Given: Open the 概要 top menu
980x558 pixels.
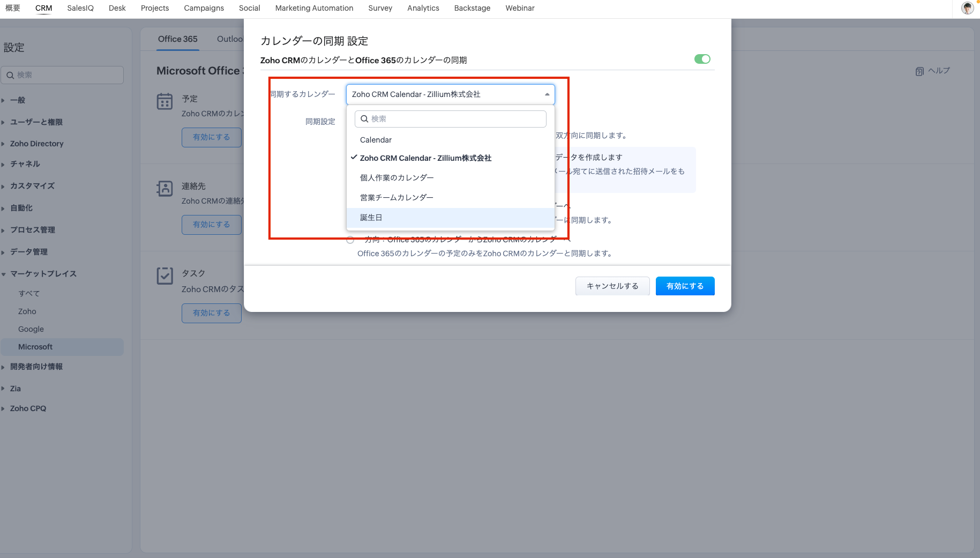Looking at the screenshot, I should (13, 8).
